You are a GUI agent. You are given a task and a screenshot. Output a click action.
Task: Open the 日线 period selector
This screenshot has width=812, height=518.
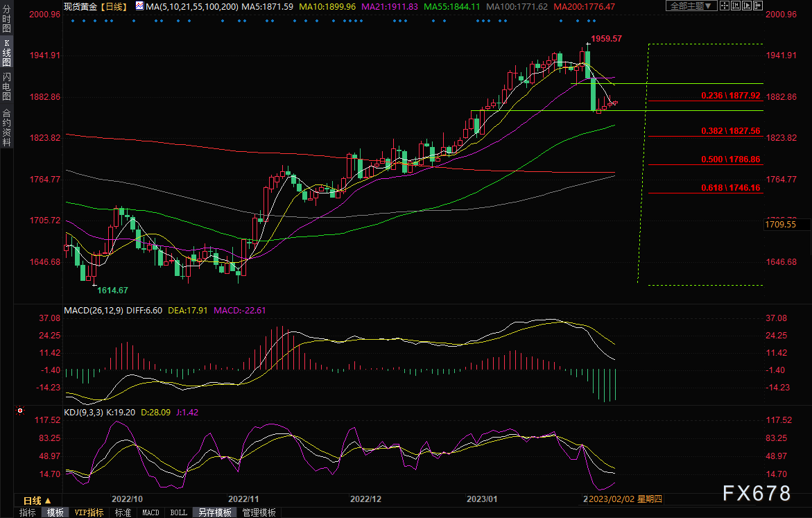pyautogui.click(x=37, y=501)
